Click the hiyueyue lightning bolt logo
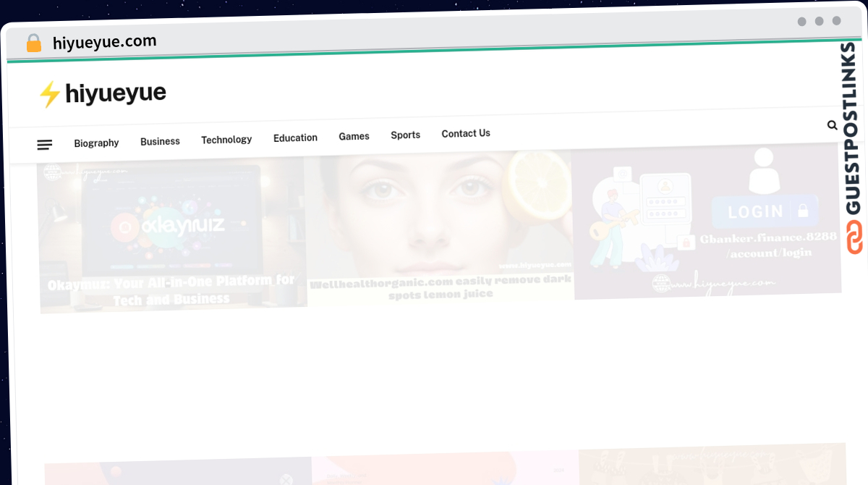This screenshot has height=485, width=868. pos(48,95)
